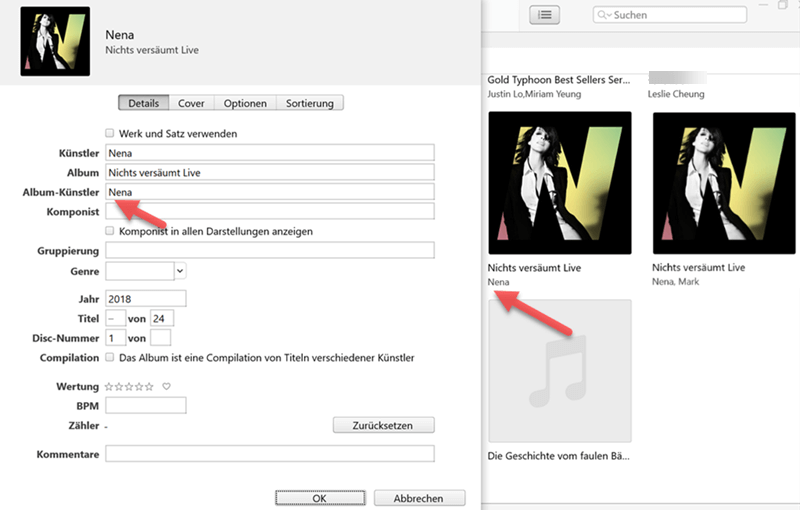Set the star rating in Wertung
Image resolution: width=800 pixels, height=511 pixels.
129,387
